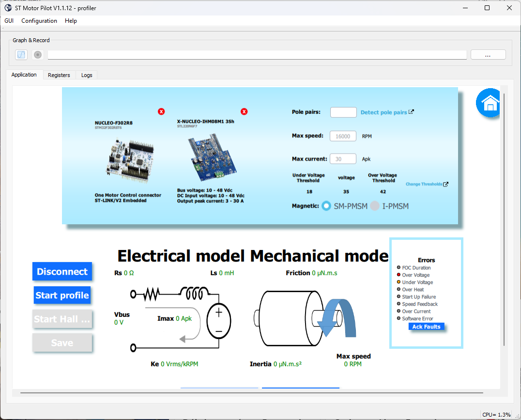Switch to the Registers tab

point(59,75)
